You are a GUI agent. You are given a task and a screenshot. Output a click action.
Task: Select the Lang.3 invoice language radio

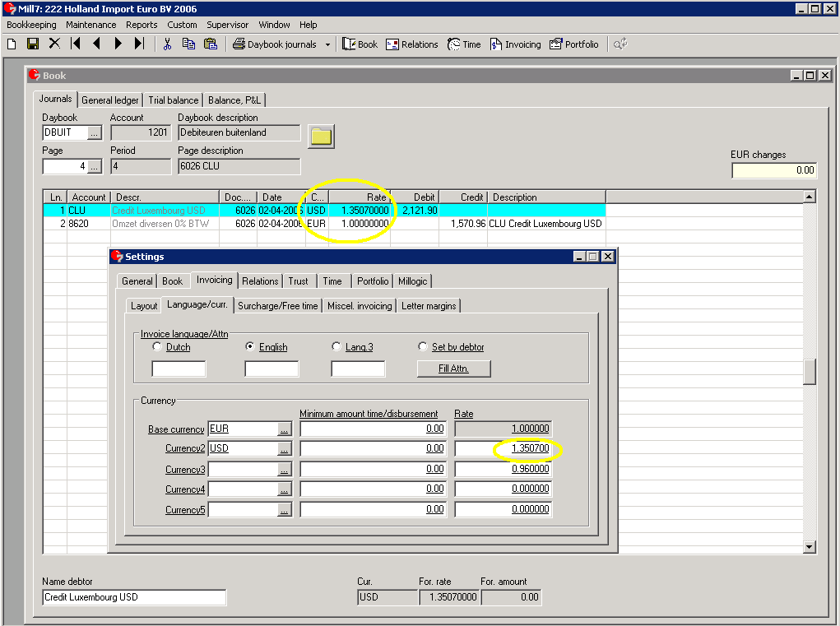point(336,346)
